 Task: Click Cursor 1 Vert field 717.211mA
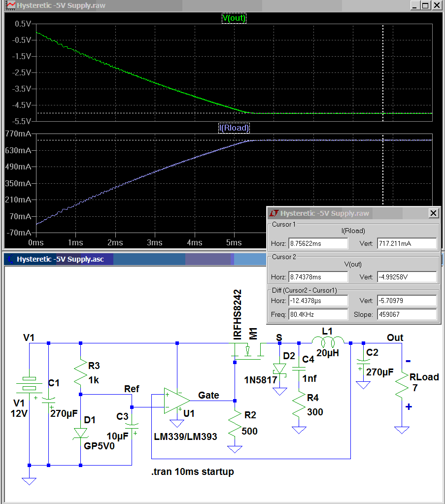coord(407,243)
